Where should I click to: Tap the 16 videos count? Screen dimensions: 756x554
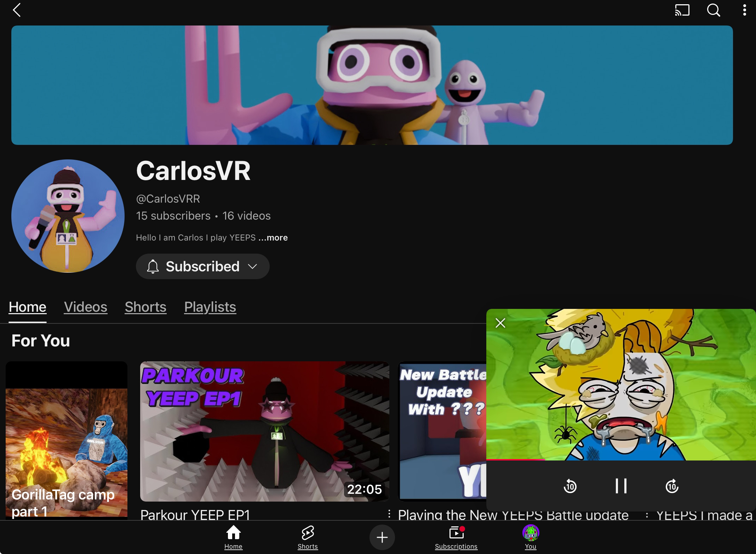coord(246,216)
